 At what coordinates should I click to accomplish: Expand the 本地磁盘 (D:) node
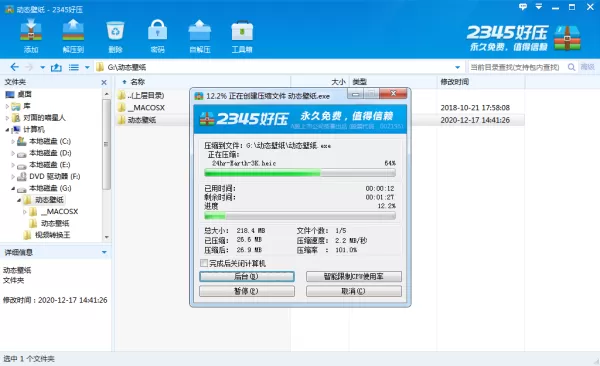pos(13,153)
